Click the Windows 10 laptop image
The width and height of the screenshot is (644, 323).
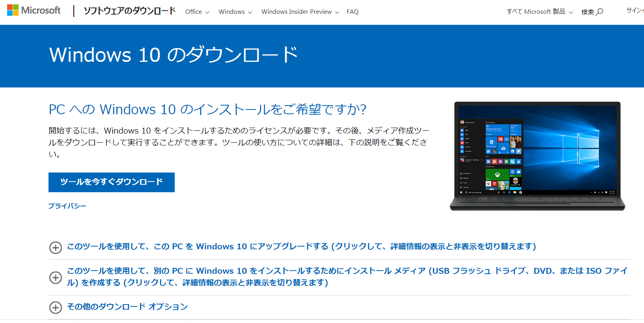537,156
